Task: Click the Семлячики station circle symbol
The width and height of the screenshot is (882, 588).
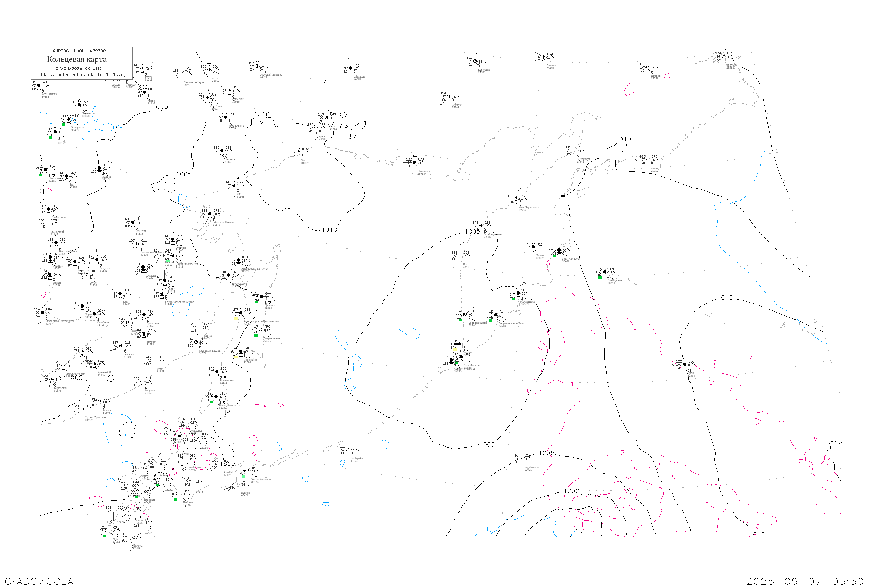Action: click(x=518, y=293)
